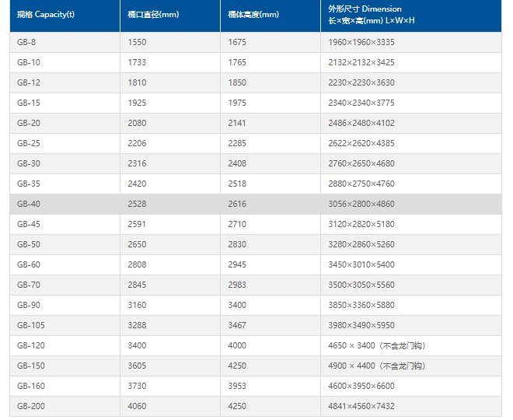Click diameter value 3288
The image size is (513, 420).
(x=137, y=325)
